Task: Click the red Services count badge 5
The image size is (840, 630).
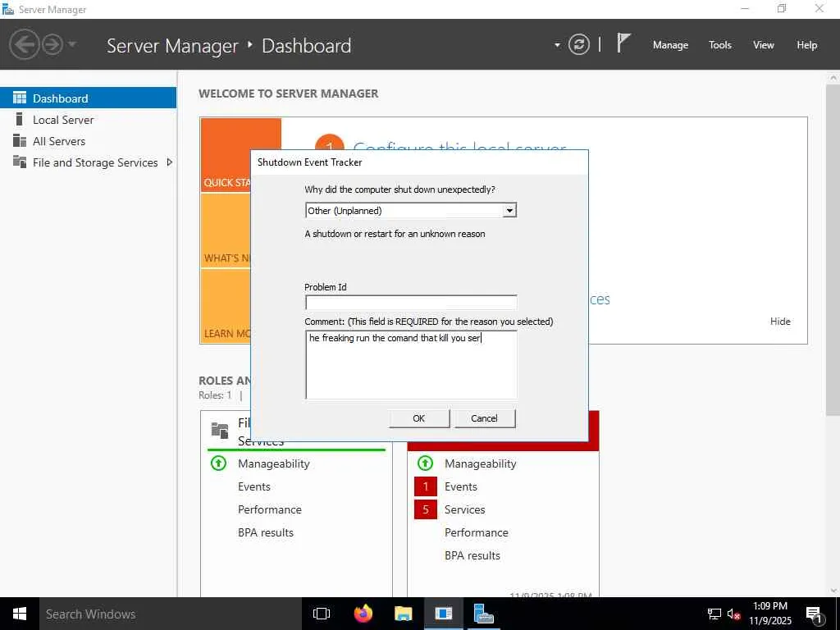Action: point(426,509)
